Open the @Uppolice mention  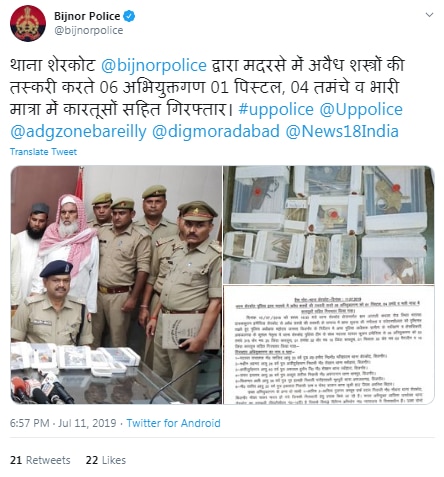click(x=361, y=109)
